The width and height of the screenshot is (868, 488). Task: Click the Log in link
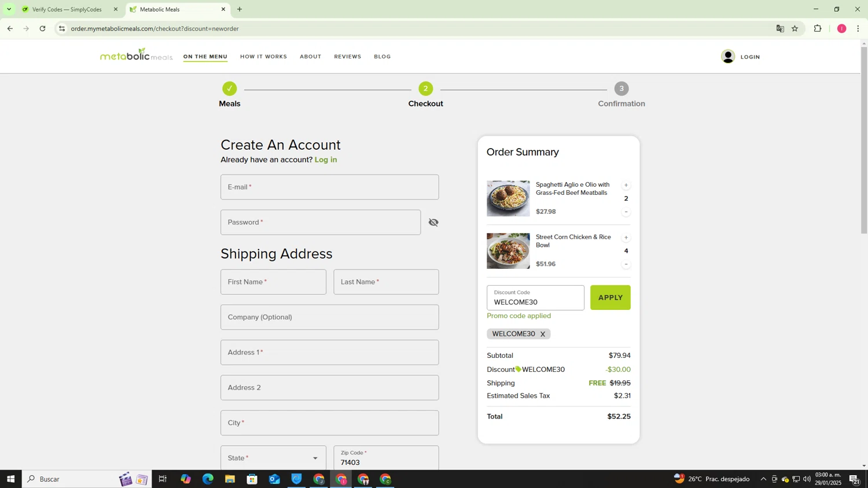[326, 160]
